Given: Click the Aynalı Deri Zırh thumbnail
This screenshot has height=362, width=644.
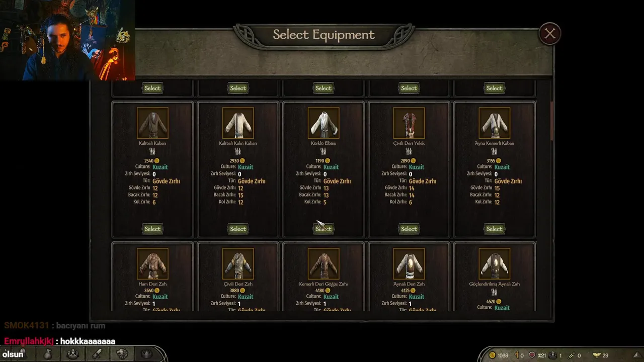Looking at the screenshot, I should (x=409, y=263).
